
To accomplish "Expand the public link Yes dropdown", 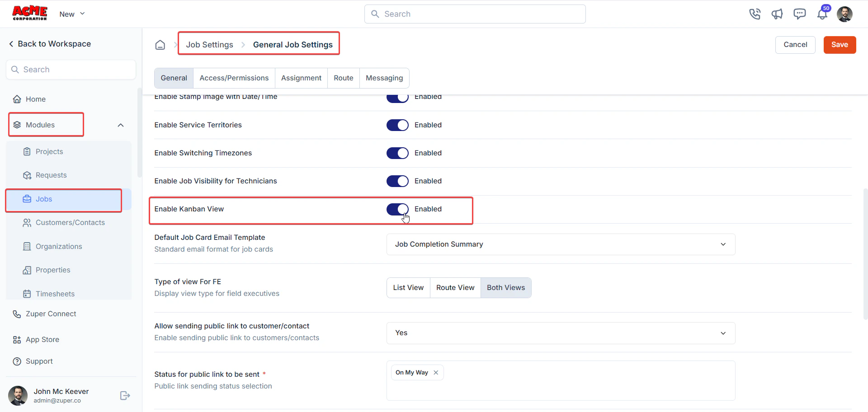I will click(x=561, y=333).
